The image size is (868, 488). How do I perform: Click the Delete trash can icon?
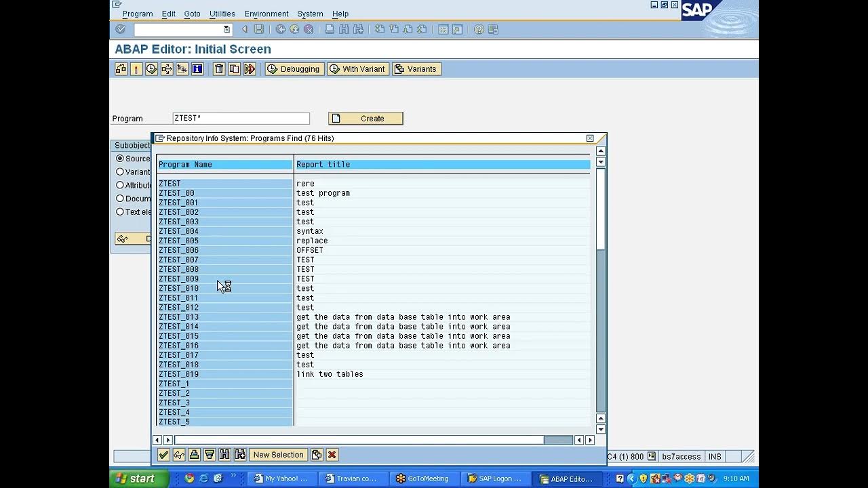[x=219, y=68]
